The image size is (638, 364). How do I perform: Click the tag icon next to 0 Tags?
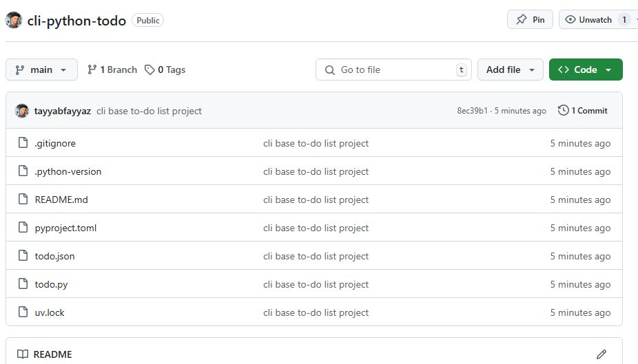pos(150,70)
